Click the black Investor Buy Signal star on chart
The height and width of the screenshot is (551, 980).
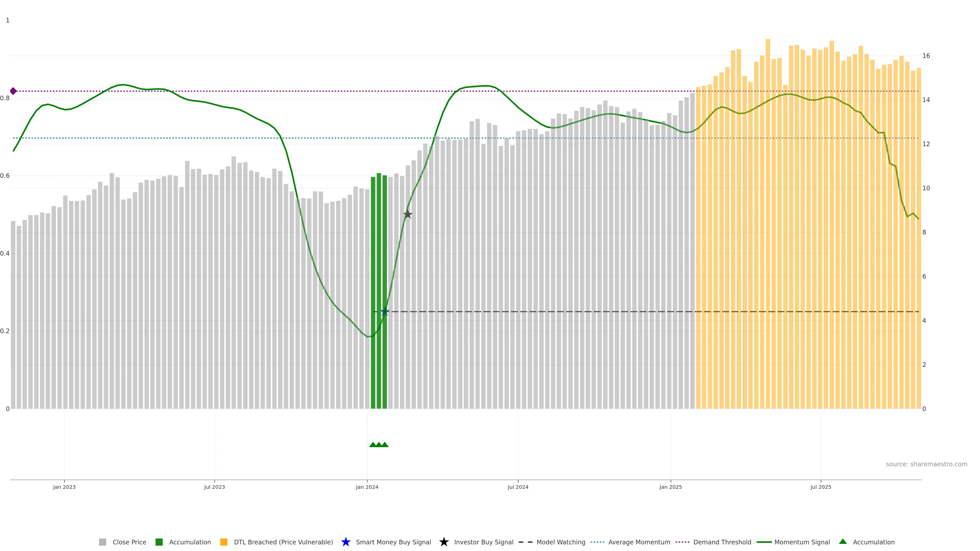point(408,215)
